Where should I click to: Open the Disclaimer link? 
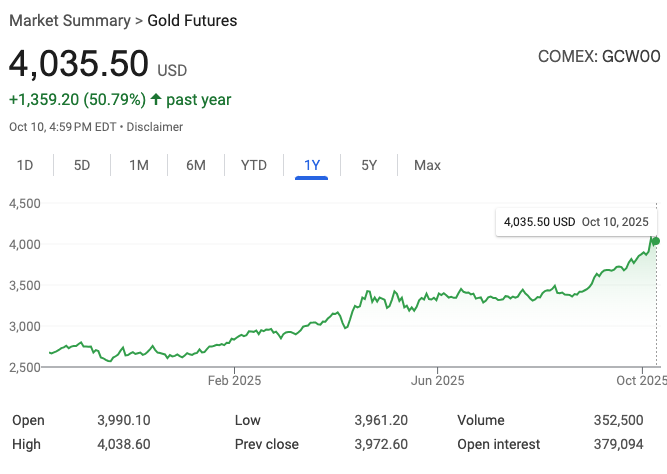(x=154, y=127)
